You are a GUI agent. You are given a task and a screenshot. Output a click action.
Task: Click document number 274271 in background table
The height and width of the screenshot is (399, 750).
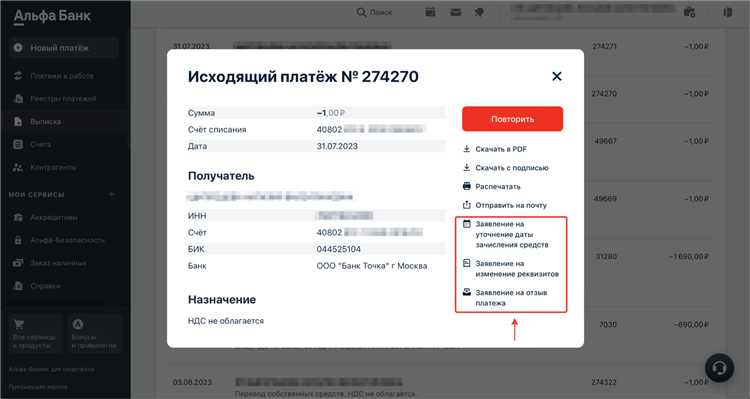[x=604, y=46]
